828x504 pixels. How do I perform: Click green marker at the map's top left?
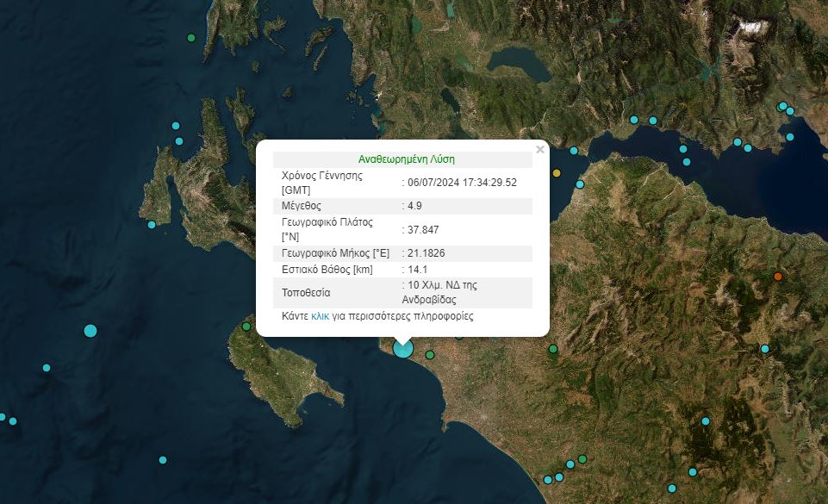point(191,38)
